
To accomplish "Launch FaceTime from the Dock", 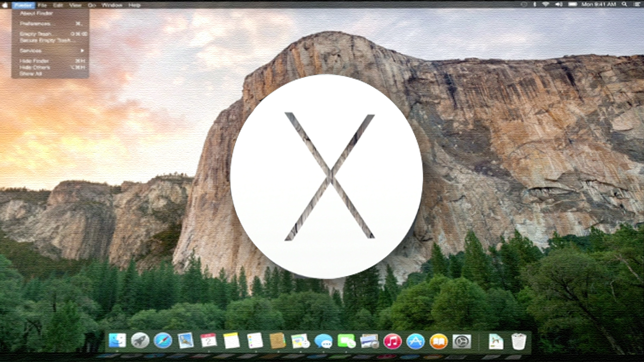I will [x=346, y=341].
